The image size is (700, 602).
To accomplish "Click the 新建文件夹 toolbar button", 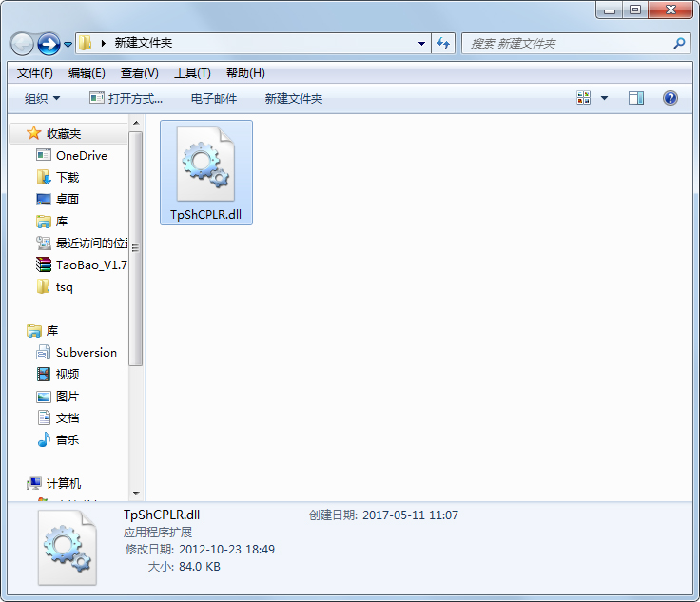I will tap(293, 98).
